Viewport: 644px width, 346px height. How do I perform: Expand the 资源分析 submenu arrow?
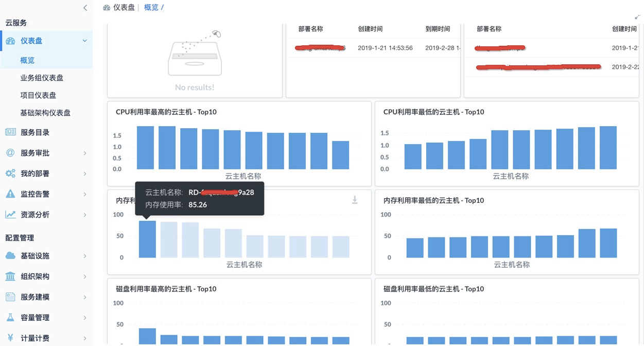point(85,215)
